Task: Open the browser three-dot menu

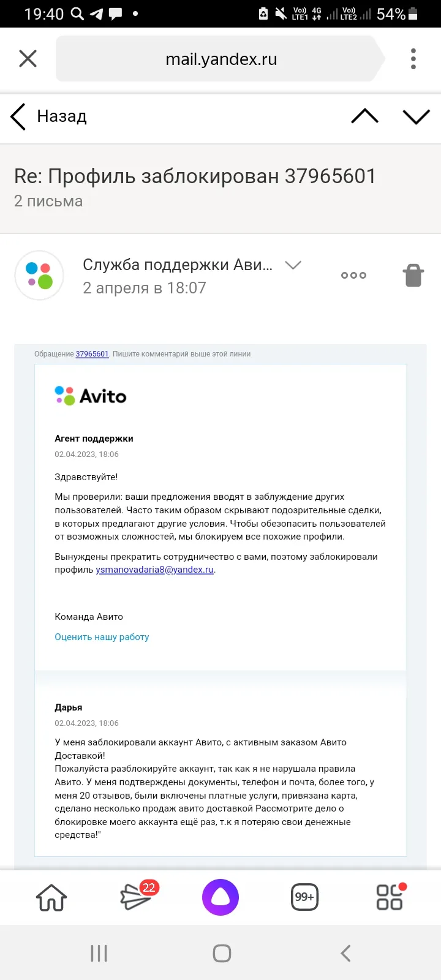Action: click(413, 59)
